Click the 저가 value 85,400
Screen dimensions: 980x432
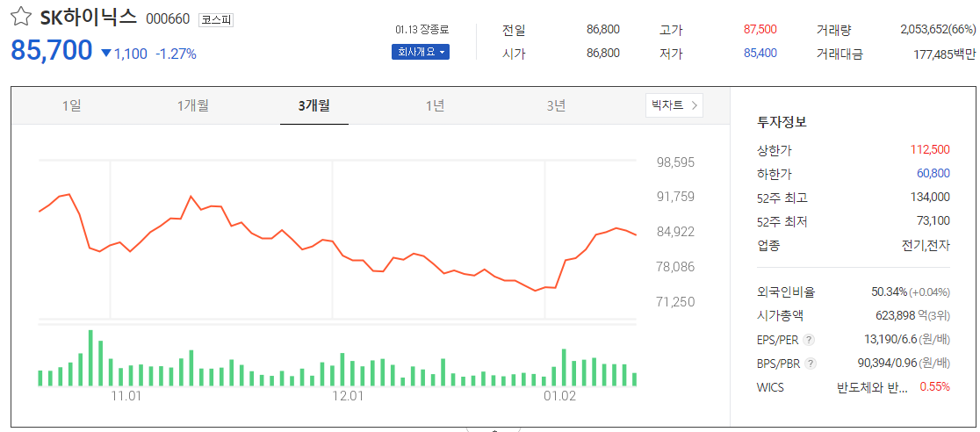pos(760,54)
